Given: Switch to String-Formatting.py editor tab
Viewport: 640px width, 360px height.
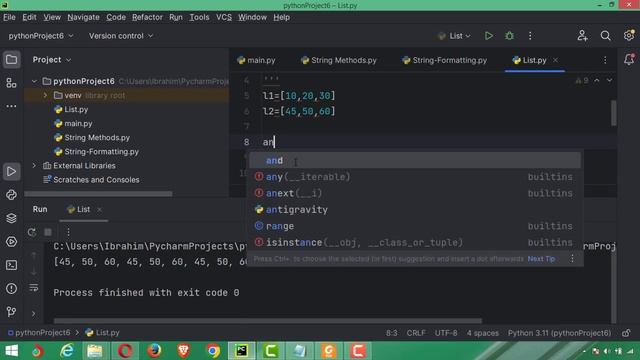Looking at the screenshot, I should click(444, 60).
